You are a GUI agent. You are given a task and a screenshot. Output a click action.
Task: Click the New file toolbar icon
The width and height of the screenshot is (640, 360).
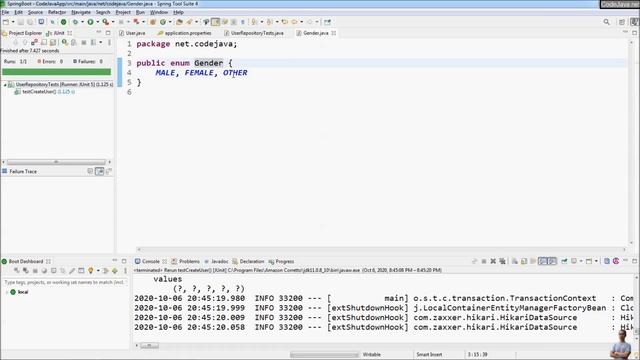(6, 22)
